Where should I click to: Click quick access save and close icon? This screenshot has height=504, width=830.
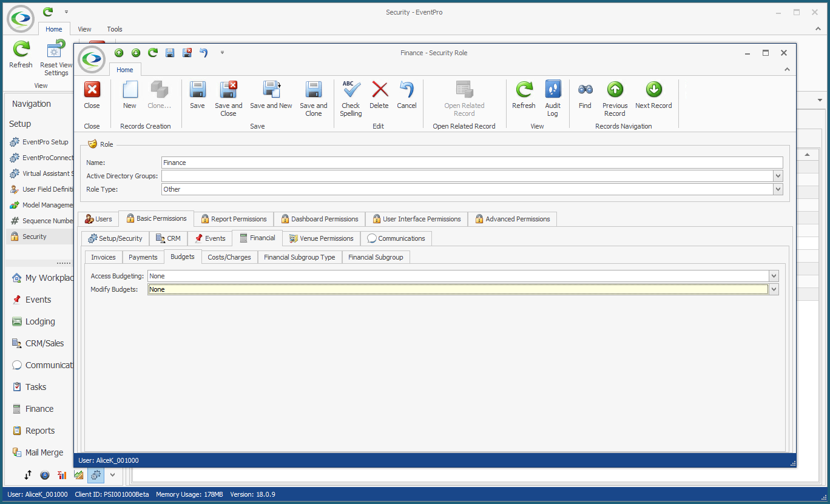[x=187, y=53]
